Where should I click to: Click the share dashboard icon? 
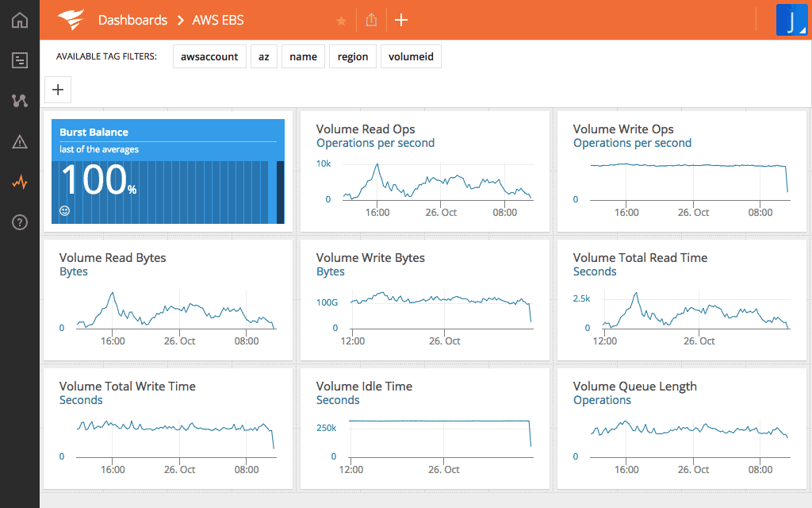371,20
